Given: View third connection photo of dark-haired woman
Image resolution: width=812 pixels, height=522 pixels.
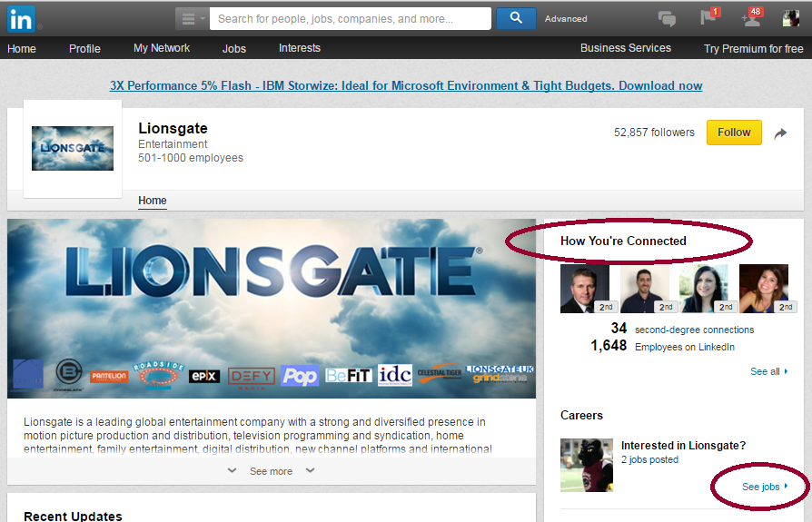Looking at the screenshot, I should [704, 289].
